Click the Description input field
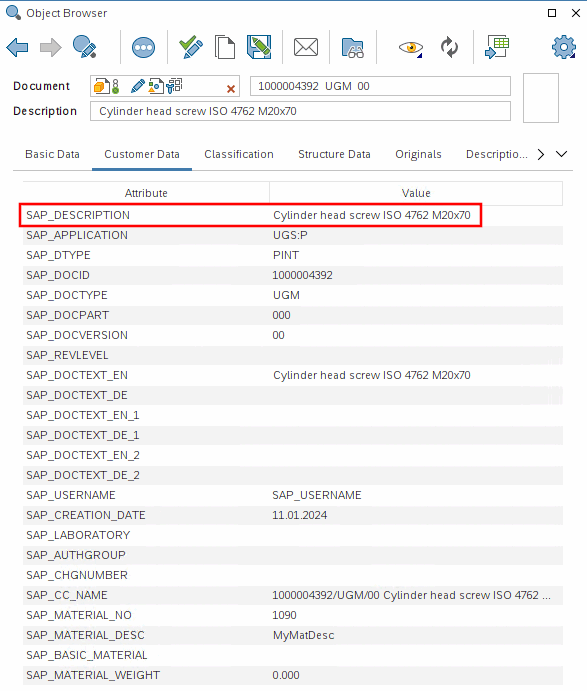Screen dimensions: 587x691 point(300,111)
